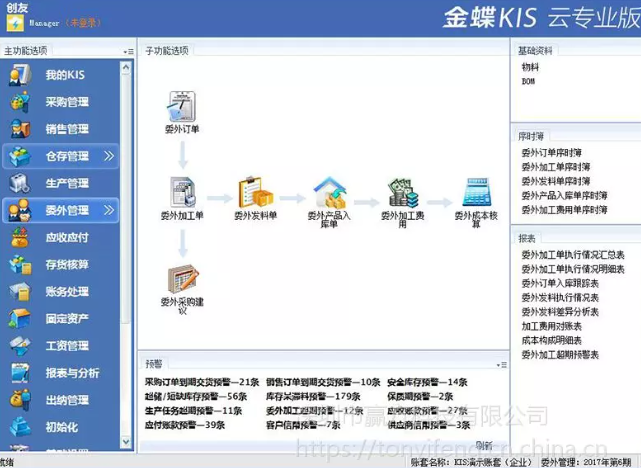Image resolution: width=641 pixels, height=468 pixels.
Task: Open the 我的KIS sidebar icon
Action: 20,75
